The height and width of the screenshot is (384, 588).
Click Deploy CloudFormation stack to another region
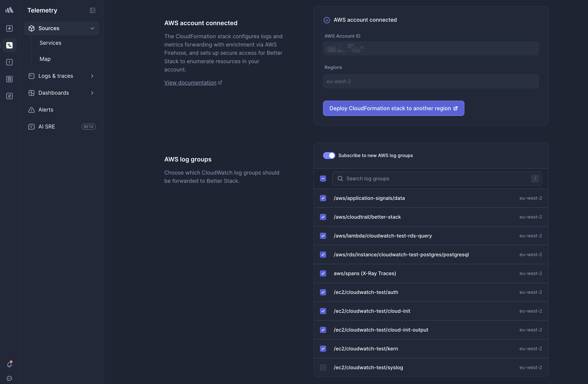coord(393,108)
